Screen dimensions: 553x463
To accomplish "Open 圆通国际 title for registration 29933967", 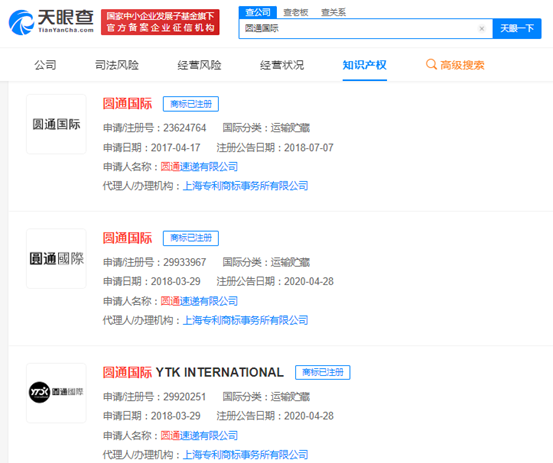I will pos(127,238).
